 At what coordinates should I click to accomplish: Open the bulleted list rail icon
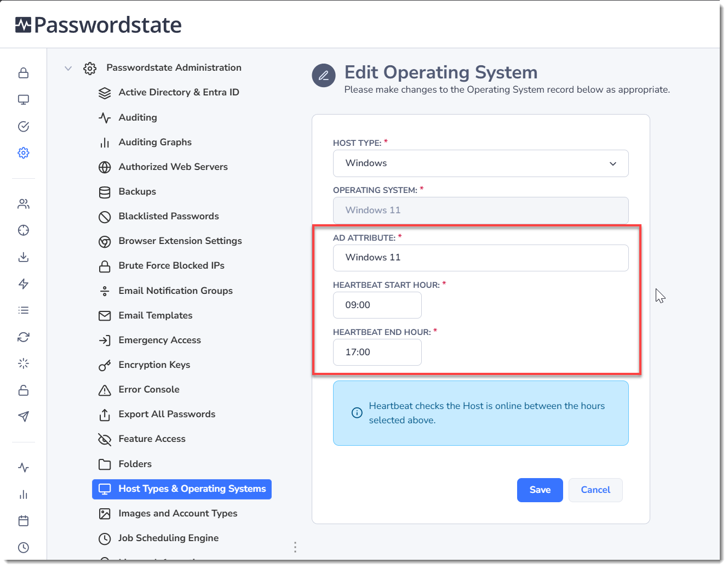24,310
